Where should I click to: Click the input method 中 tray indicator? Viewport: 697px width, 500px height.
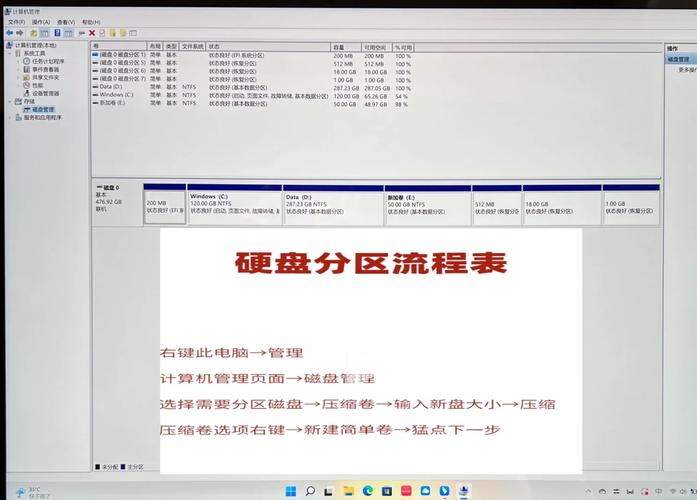click(659, 492)
